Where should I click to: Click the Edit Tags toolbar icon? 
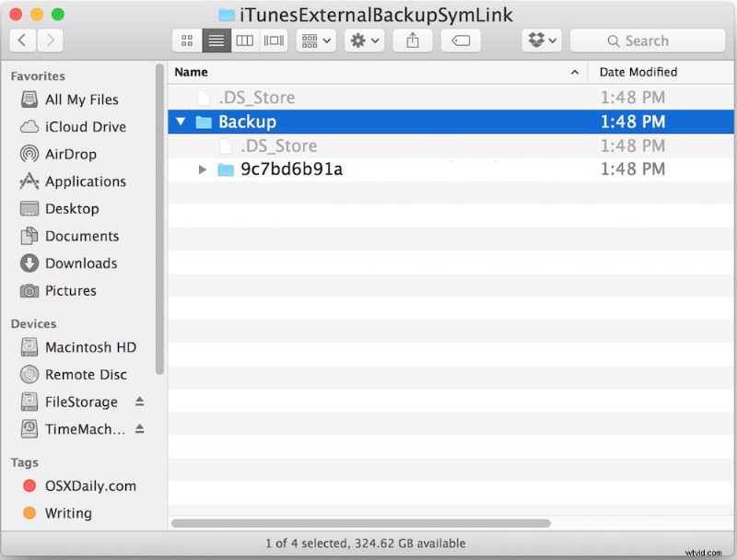[x=461, y=40]
